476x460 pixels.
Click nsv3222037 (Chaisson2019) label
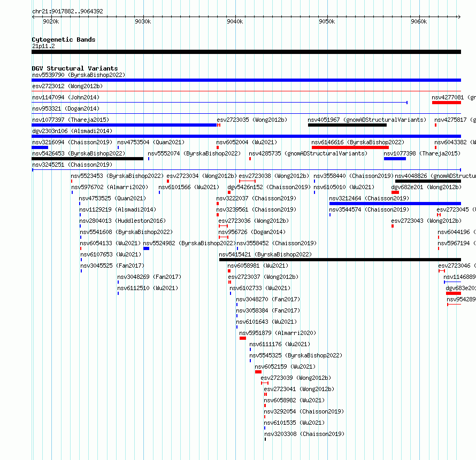click(x=256, y=198)
